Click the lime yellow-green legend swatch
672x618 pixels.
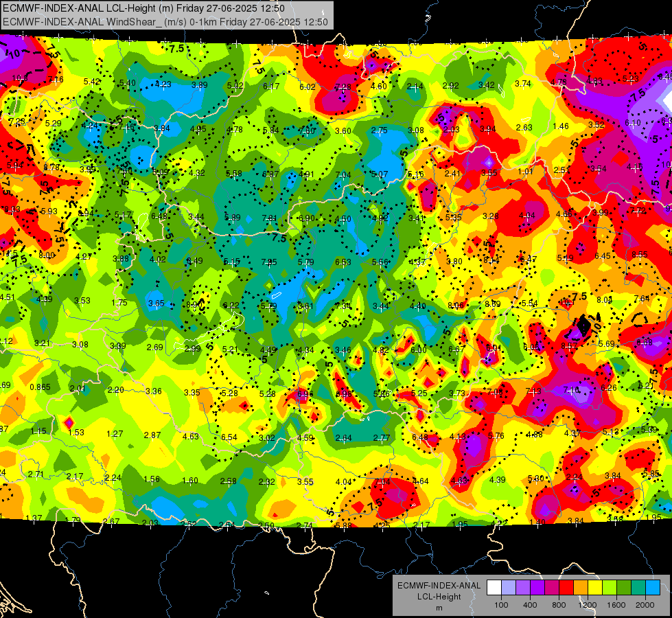pyautogui.click(x=610, y=588)
